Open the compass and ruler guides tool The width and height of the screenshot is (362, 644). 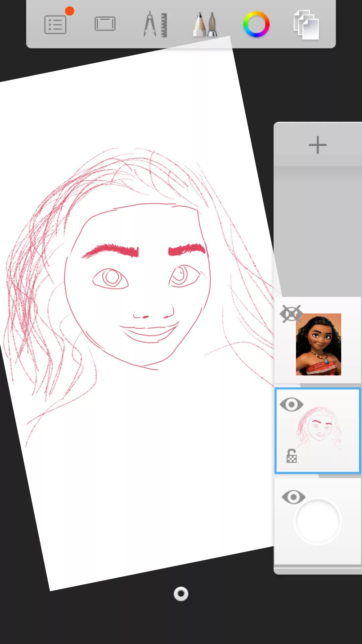point(155,24)
